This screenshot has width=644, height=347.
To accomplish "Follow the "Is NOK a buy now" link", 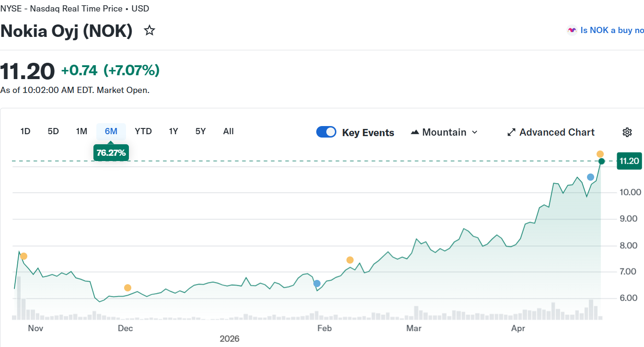I will click(x=612, y=30).
